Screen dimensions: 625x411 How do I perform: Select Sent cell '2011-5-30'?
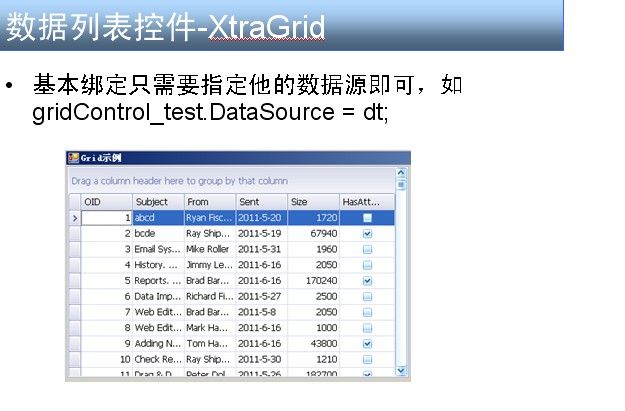tap(261, 360)
